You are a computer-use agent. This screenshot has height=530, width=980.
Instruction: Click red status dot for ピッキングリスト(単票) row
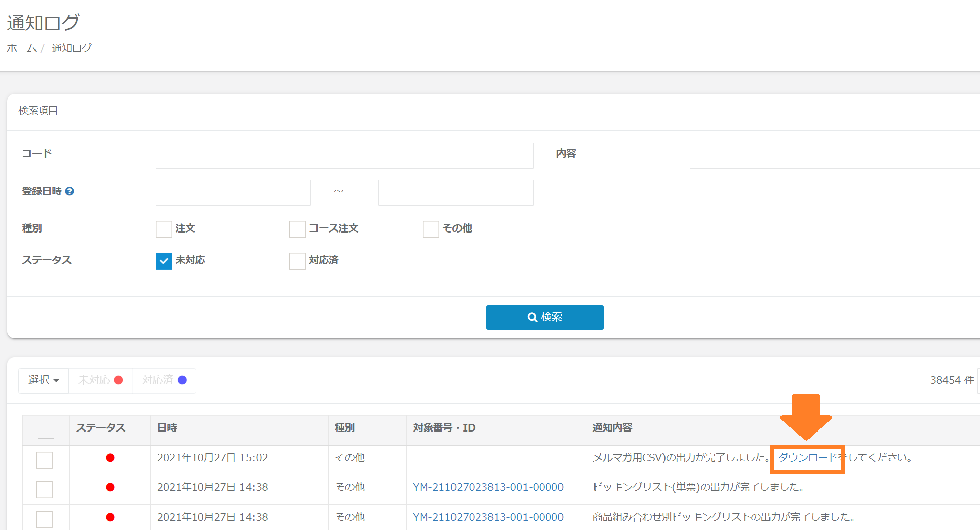110,487
